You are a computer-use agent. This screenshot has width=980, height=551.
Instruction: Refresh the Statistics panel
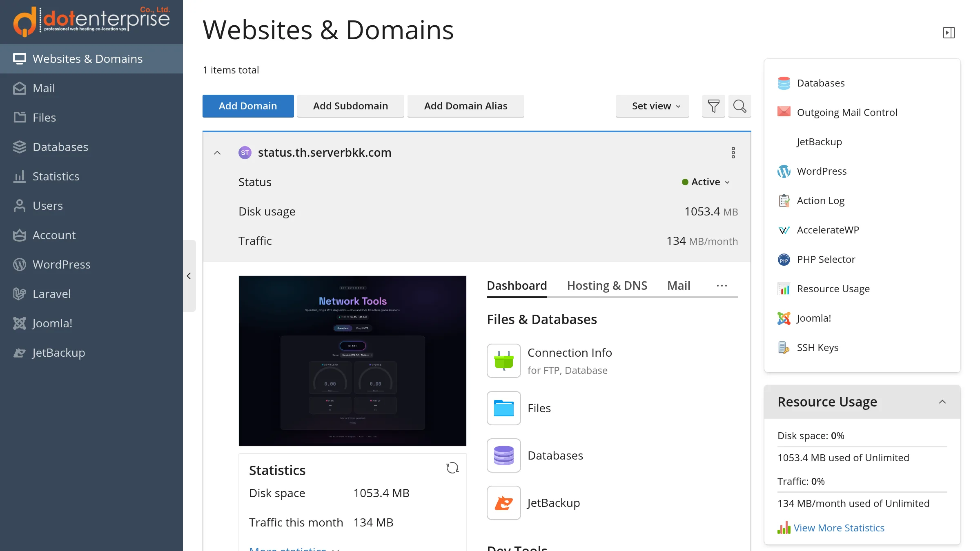tap(452, 468)
